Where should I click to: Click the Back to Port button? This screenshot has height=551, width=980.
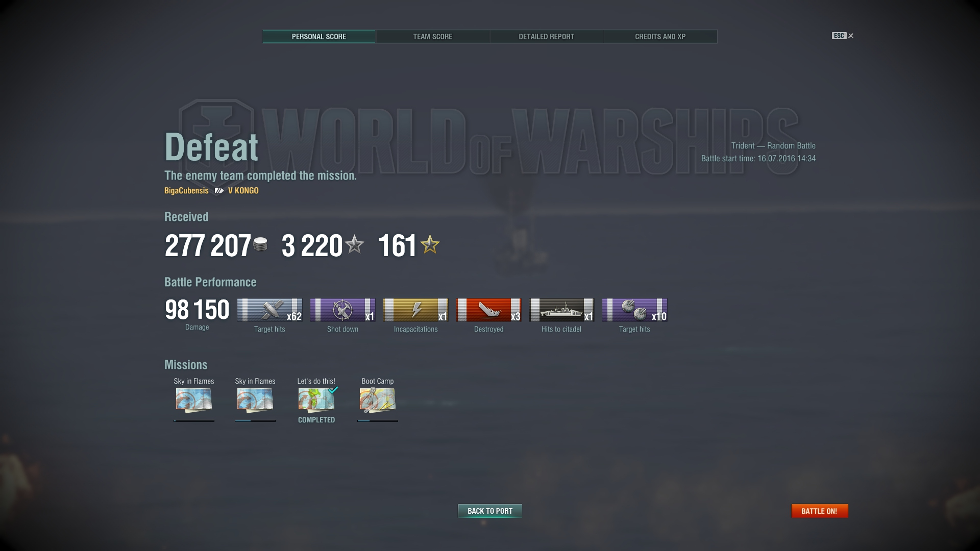pyautogui.click(x=490, y=511)
